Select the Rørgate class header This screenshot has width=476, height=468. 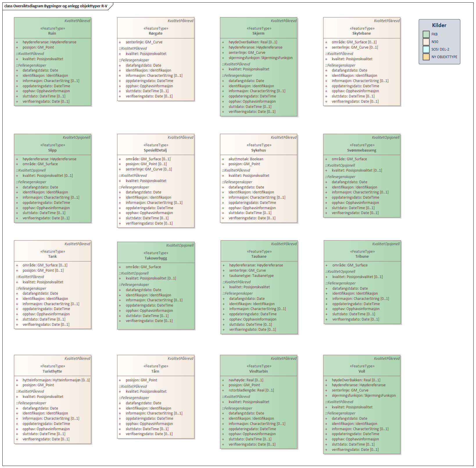click(x=155, y=28)
